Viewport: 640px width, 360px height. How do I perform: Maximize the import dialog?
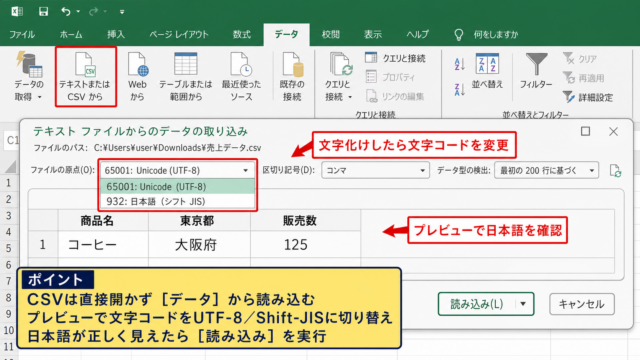point(585,131)
